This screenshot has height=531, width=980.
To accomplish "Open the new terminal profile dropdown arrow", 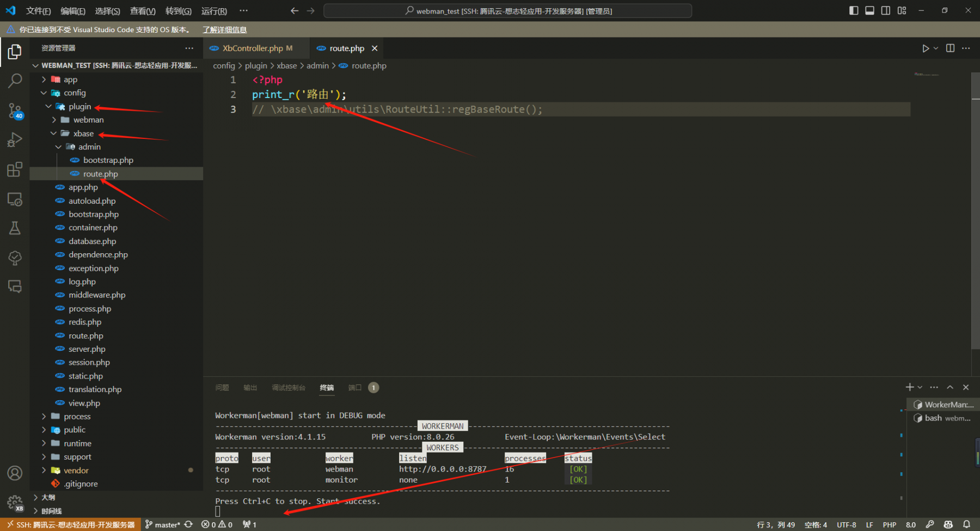I will (x=920, y=387).
